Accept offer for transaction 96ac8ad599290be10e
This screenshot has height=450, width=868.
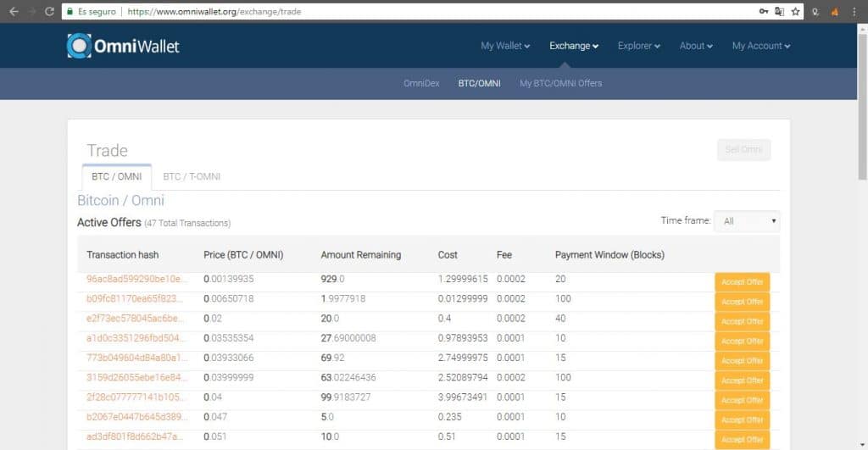coord(742,281)
